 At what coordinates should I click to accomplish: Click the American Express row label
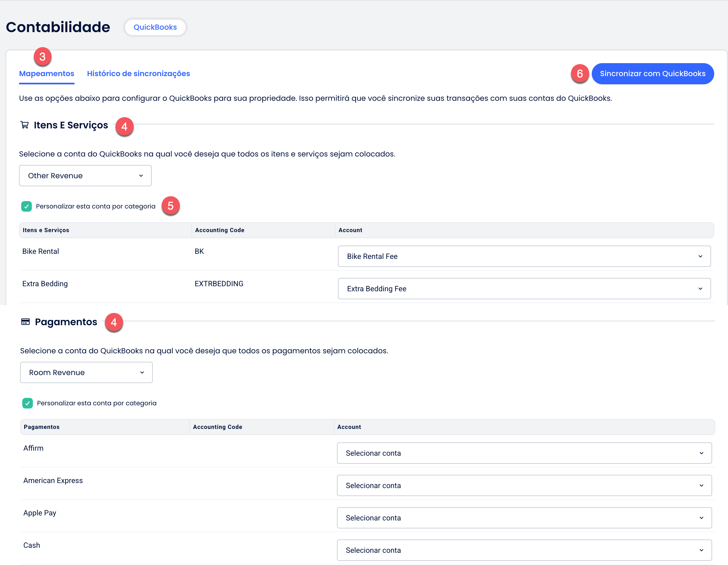53,481
